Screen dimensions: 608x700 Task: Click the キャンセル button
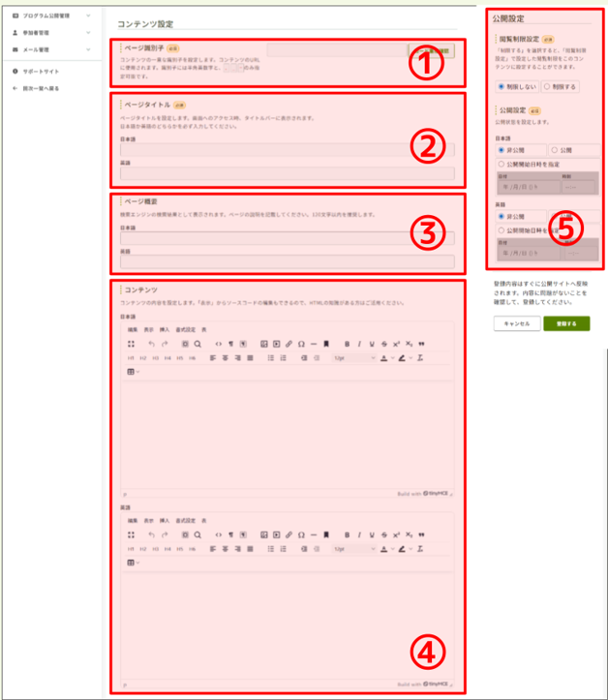click(x=517, y=323)
